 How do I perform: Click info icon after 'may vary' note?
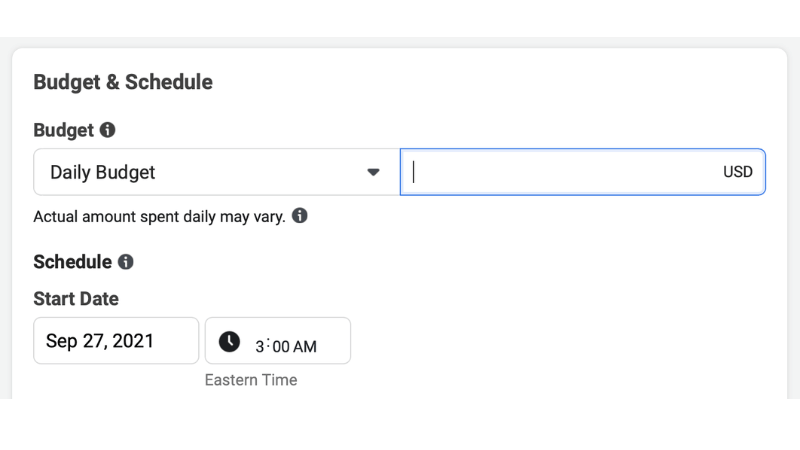tap(300, 216)
